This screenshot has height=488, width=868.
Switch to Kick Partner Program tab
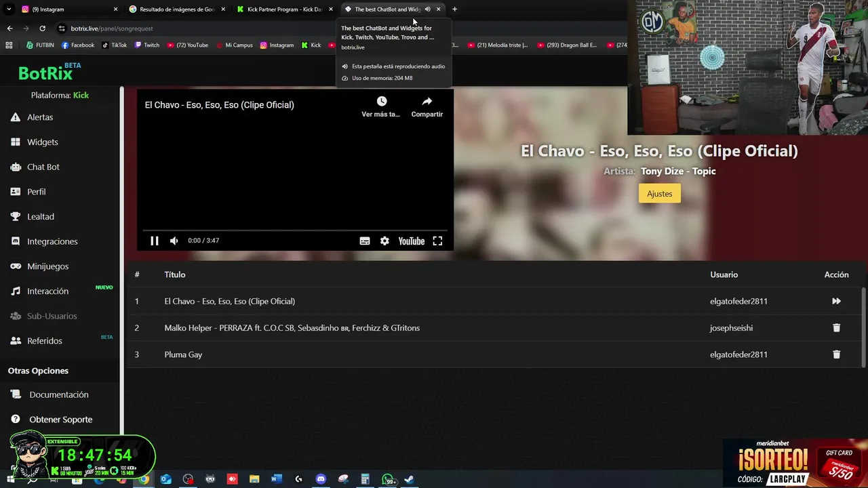pyautogui.click(x=284, y=9)
